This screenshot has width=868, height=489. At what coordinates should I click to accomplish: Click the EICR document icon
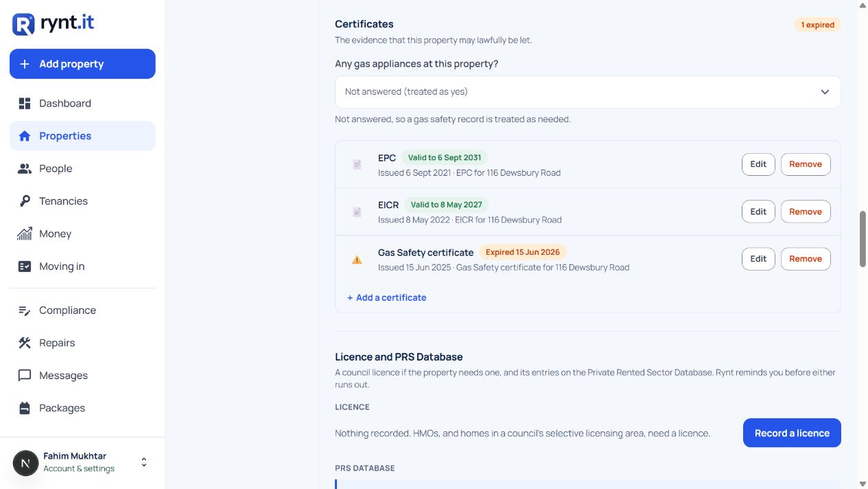click(357, 212)
